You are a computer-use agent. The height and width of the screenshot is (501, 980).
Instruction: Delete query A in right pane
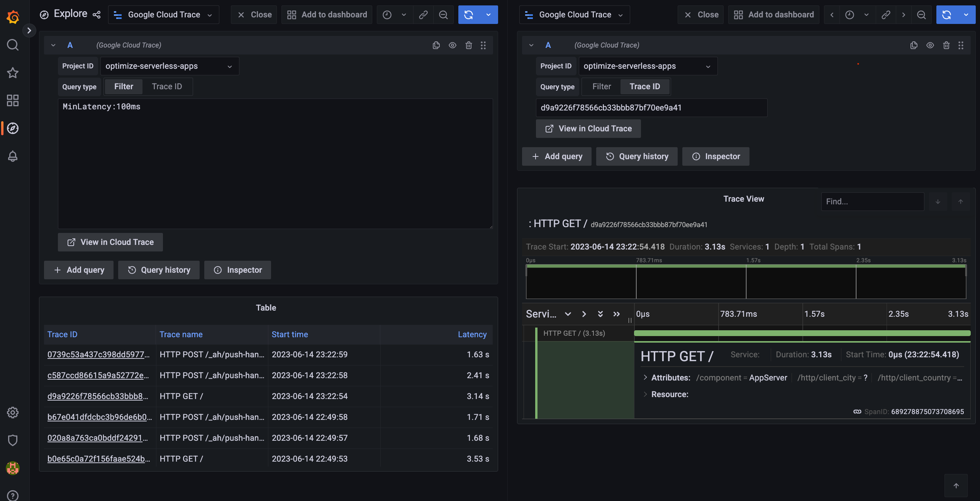click(946, 45)
